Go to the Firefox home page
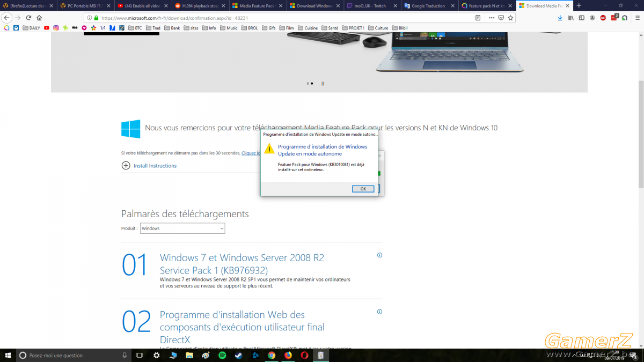 39,18
